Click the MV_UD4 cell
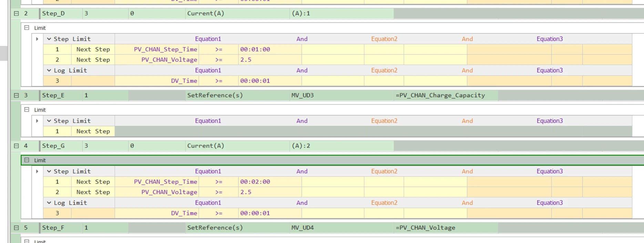Image resolution: width=644 pixels, height=243 pixels. click(x=342, y=228)
